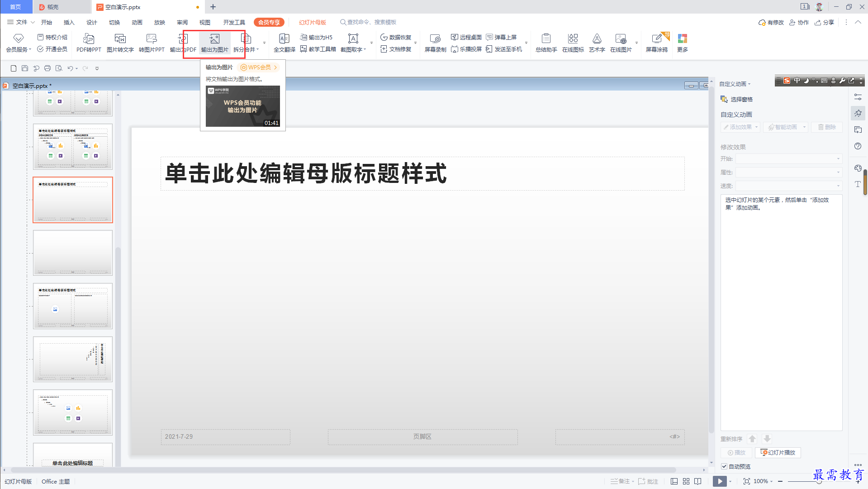Click the 幻灯片播放 button
The width and height of the screenshot is (868, 489).
778,452
